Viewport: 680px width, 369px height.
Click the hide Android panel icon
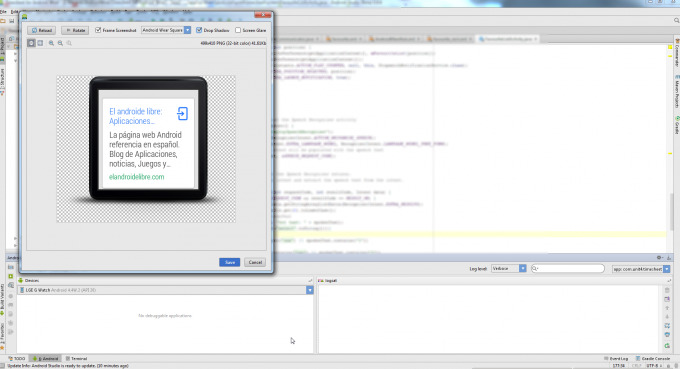[669, 258]
